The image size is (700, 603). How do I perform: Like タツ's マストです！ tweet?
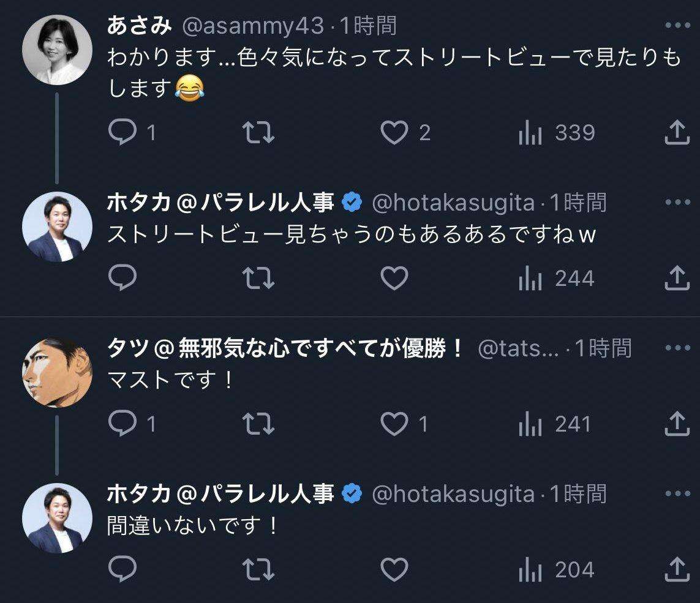(x=394, y=424)
